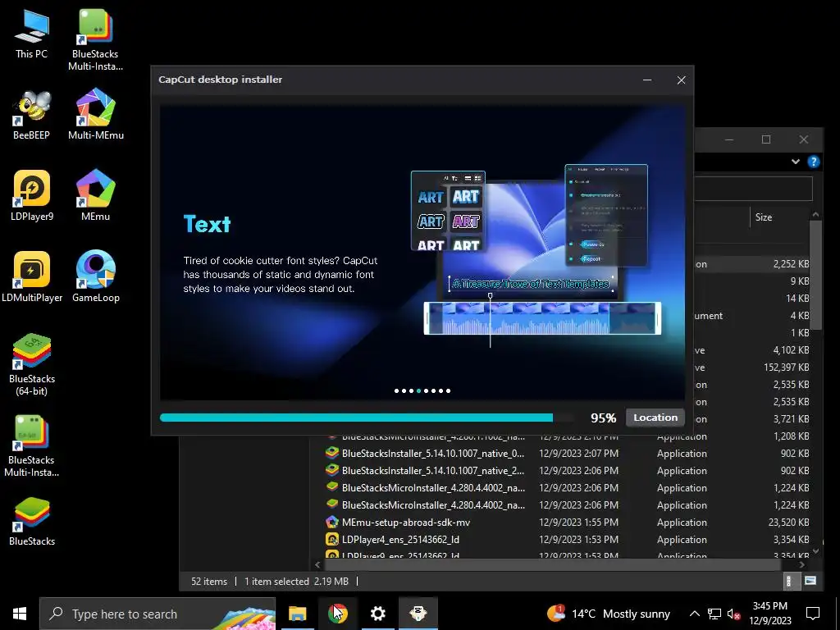
Task: Open the weather widget showing 14°C
Action: point(608,614)
